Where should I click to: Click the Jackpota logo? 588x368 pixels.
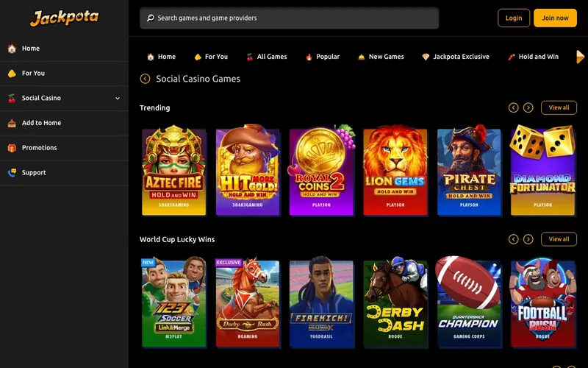pos(65,18)
